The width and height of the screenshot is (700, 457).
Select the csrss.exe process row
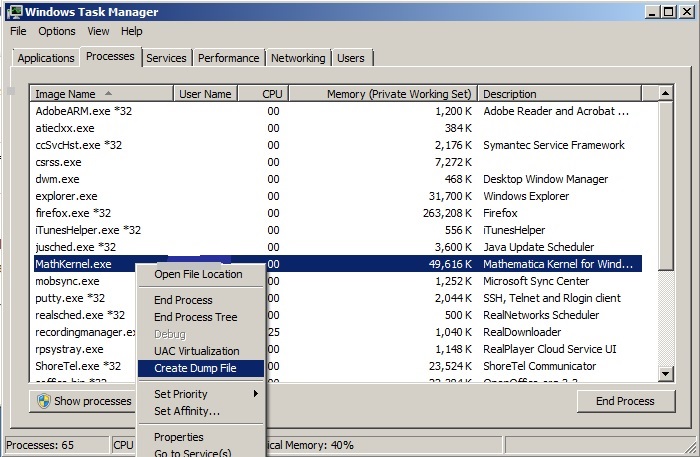pos(338,162)
